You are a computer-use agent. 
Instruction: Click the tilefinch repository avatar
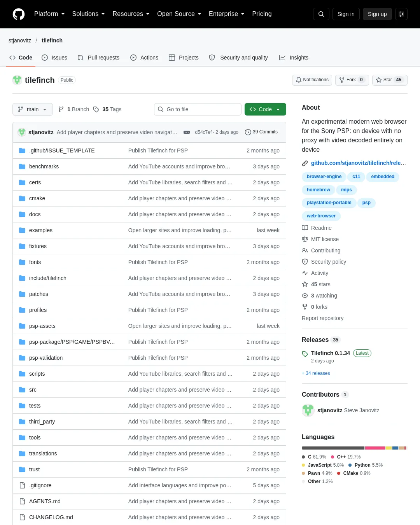[17, 80]
